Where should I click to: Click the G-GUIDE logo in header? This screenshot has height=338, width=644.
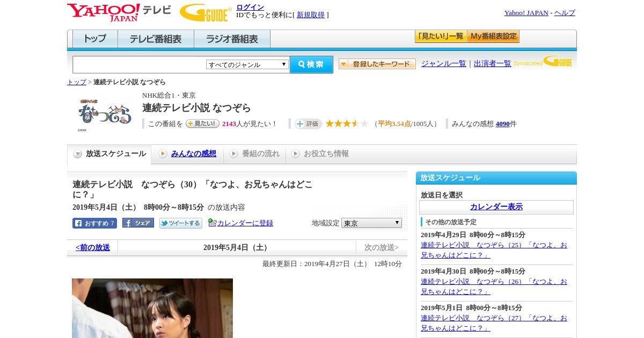(x=206, y=12)
